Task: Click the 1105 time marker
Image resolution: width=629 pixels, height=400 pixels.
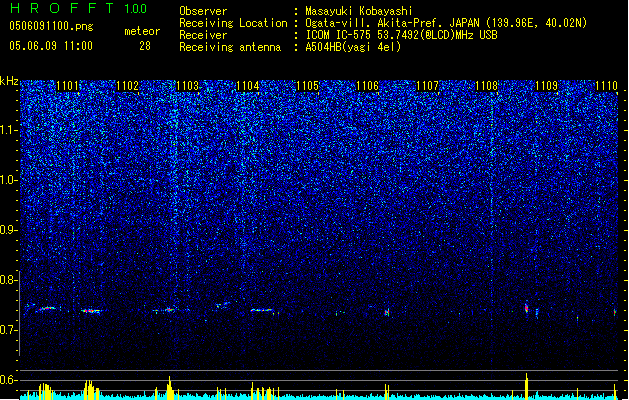Action: [307, 86]
